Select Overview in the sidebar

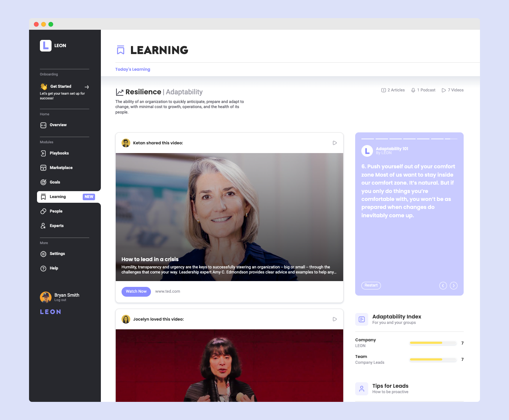coord(58,125)
